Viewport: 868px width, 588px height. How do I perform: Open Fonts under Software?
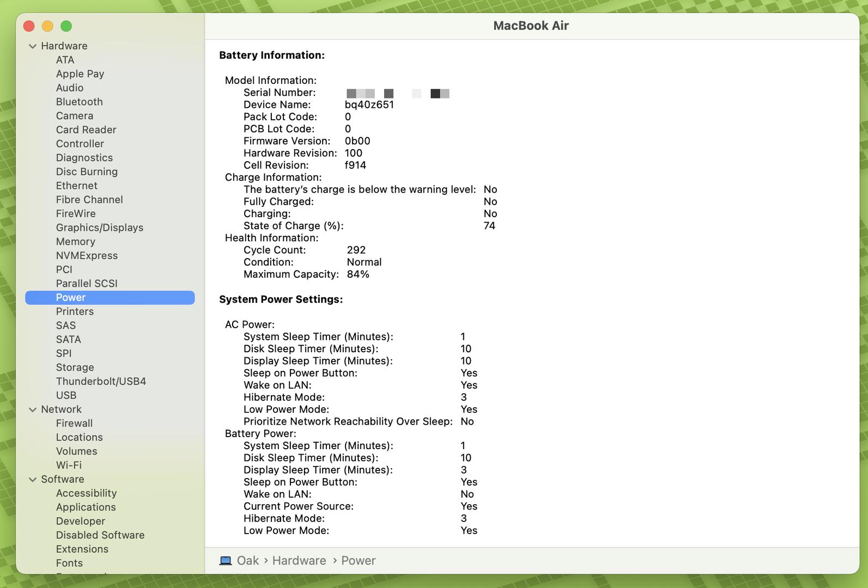(x=69, y=563)
